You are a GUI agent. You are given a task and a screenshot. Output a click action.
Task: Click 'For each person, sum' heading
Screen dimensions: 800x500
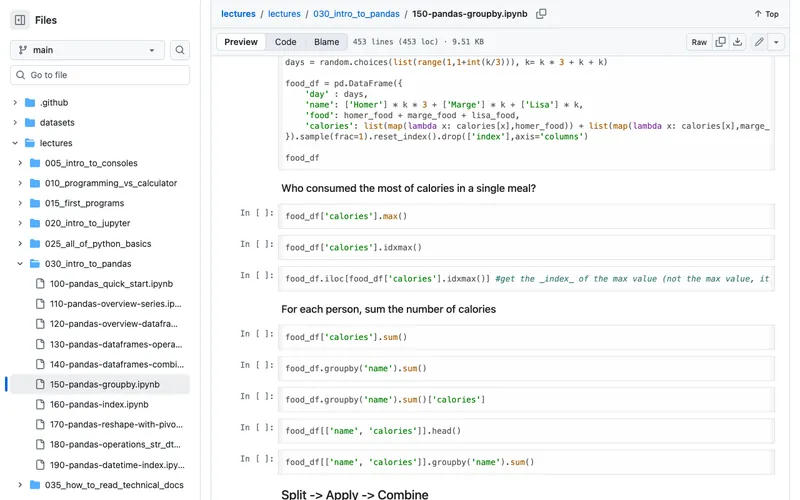pyautogui.click(x=388, y=309)
